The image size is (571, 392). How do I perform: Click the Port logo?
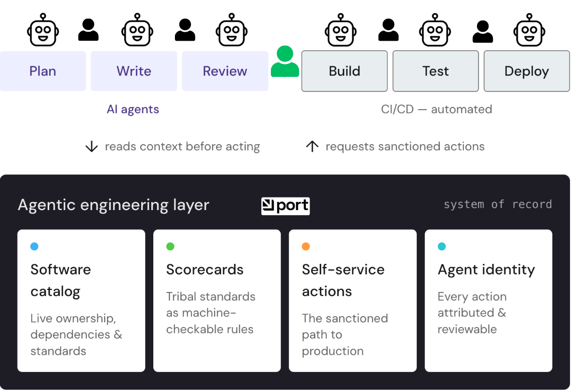pyautogui.click(x=285, y=206)
